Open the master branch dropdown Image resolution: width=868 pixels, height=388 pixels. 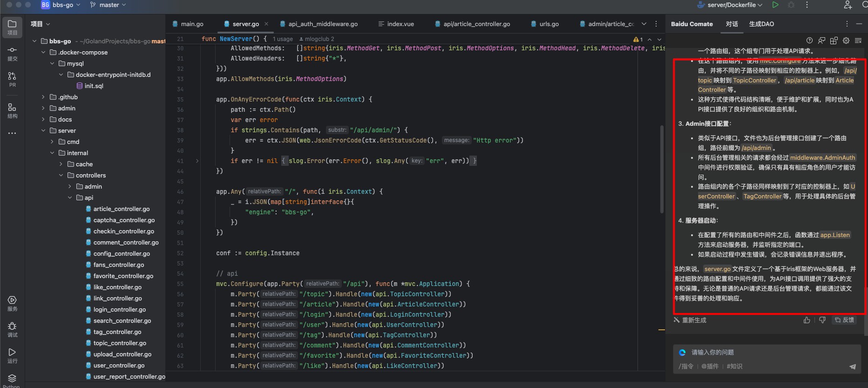click(108, 5)
